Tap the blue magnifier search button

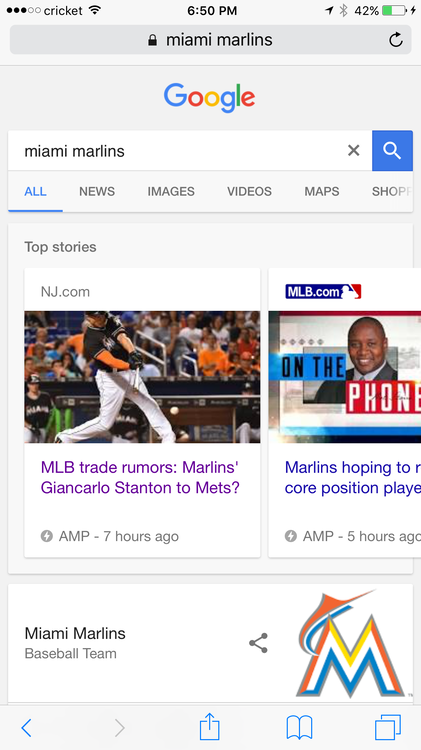pyautogui.click(x=392, y=151)
